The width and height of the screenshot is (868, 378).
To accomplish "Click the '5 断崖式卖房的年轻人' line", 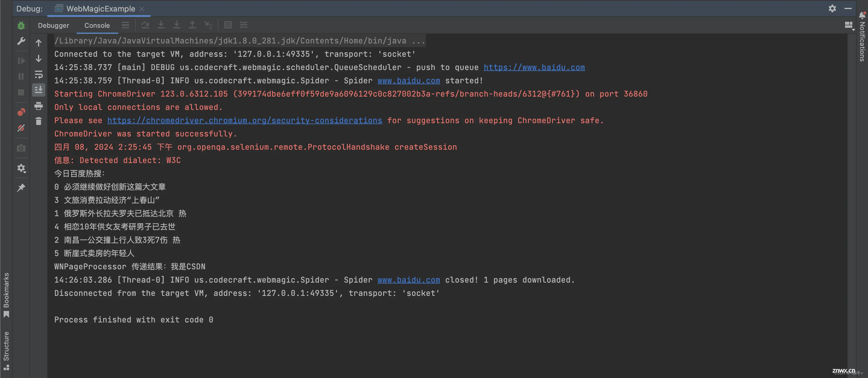I will pos(94,253).
